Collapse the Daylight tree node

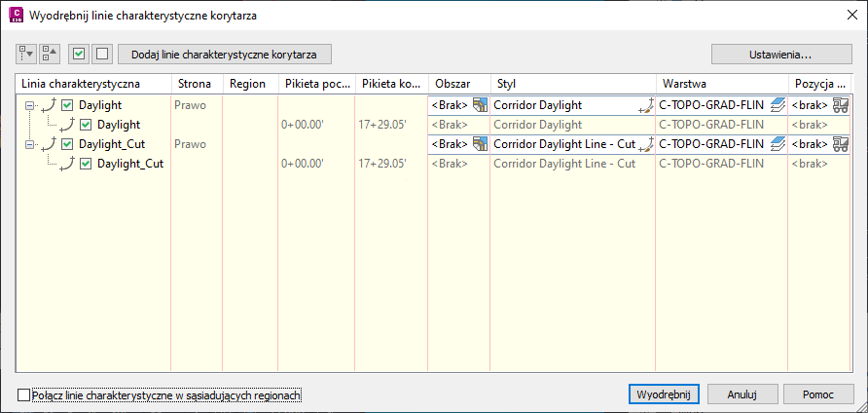[x=30, y=105]
